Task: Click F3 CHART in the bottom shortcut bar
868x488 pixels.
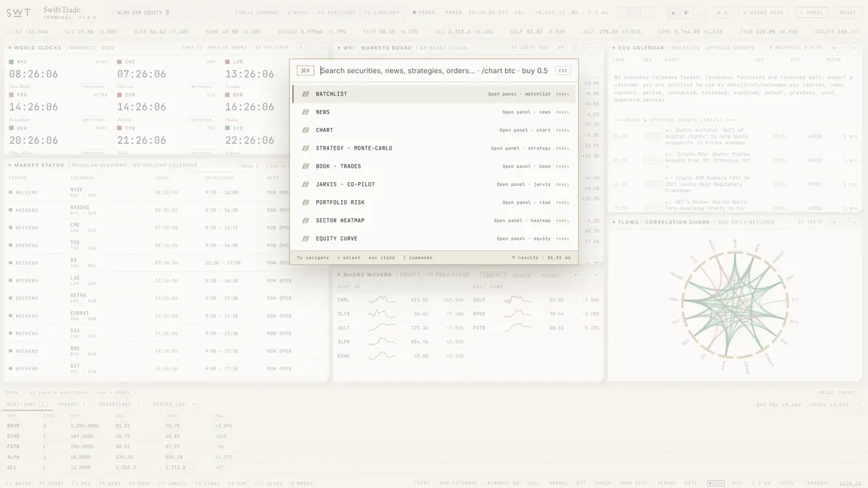Action: click(x=52, y=482)
